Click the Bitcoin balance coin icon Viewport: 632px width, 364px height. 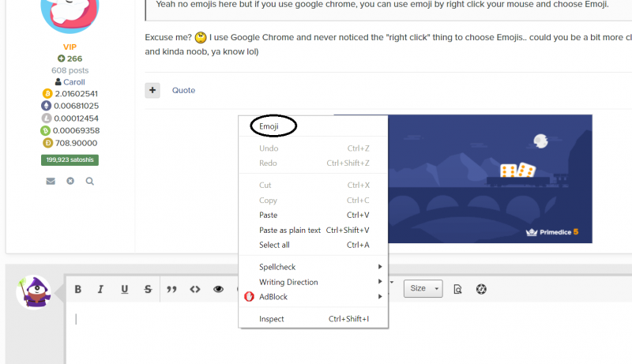pos(47,94)
